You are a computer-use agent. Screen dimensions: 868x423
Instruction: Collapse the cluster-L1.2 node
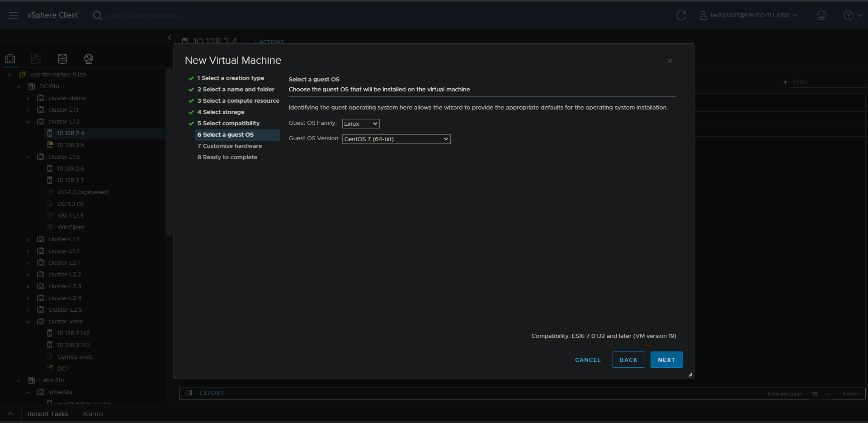pyautogui.click(x=28, y=122)
